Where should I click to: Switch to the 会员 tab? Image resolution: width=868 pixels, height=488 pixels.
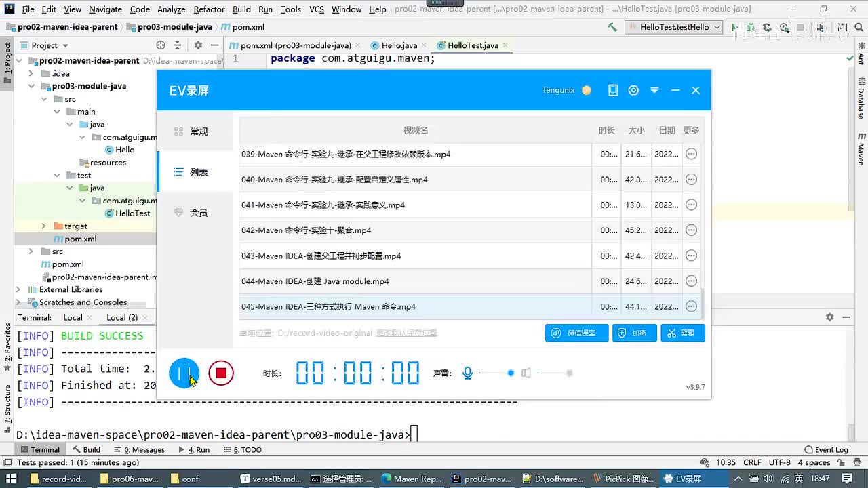195,213
